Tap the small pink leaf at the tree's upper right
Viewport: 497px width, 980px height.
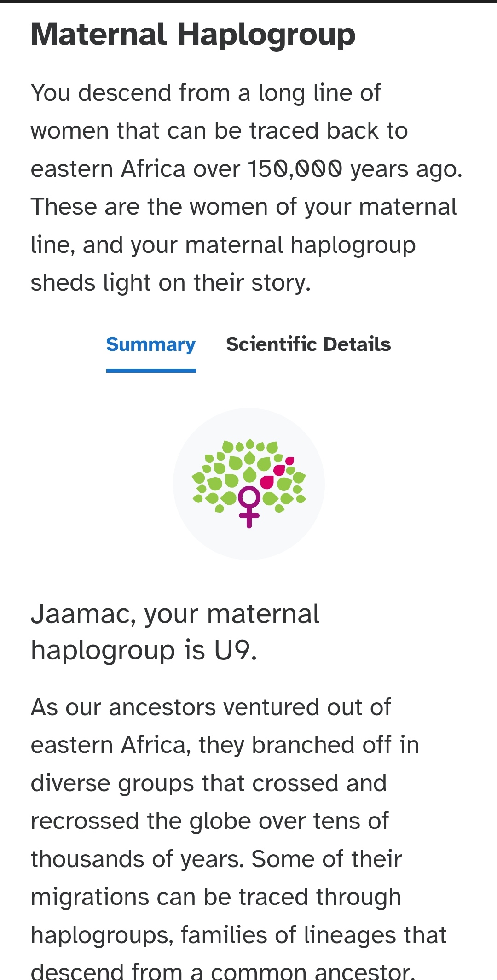coord(289,461)
